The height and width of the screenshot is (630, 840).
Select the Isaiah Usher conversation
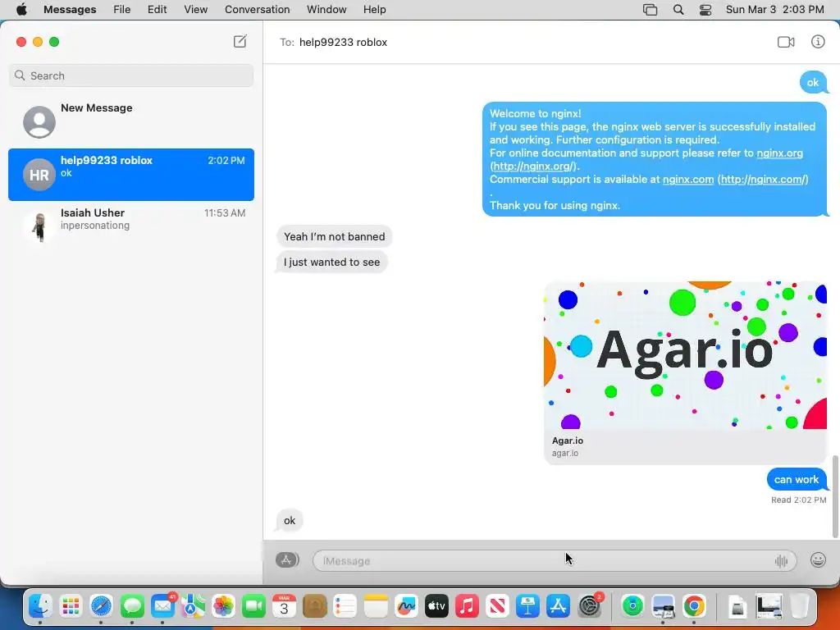coord(131,226)
